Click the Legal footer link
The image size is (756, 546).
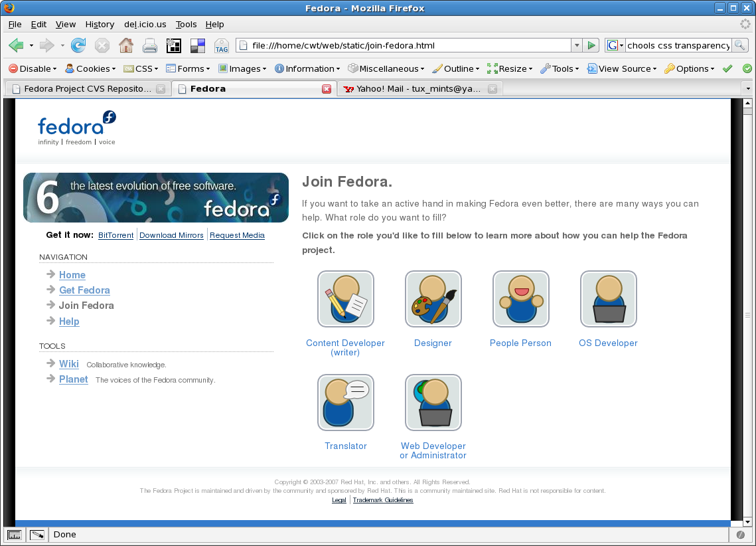pos(339,500)
